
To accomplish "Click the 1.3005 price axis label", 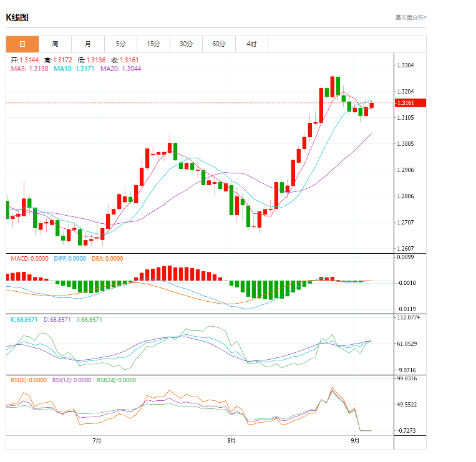I will [406, 144].
